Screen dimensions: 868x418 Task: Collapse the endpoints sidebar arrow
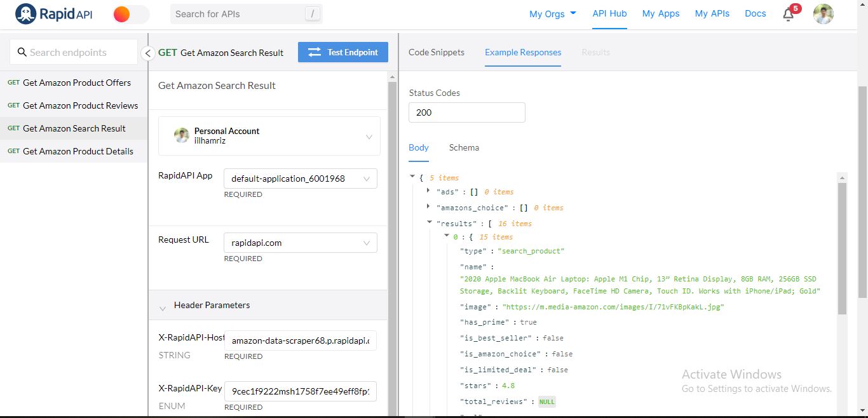pyautogui.click(x=147, y=53)
